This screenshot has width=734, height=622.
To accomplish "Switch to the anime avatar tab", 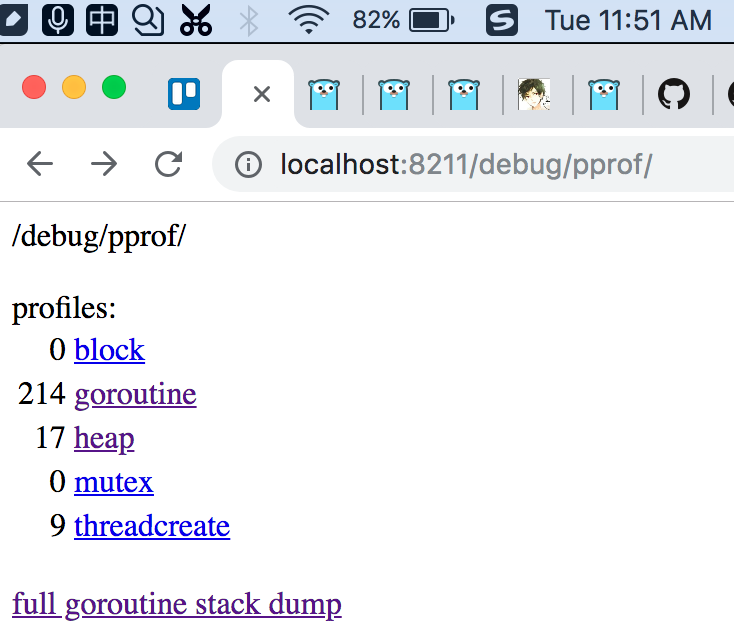I will click(534, 95).
